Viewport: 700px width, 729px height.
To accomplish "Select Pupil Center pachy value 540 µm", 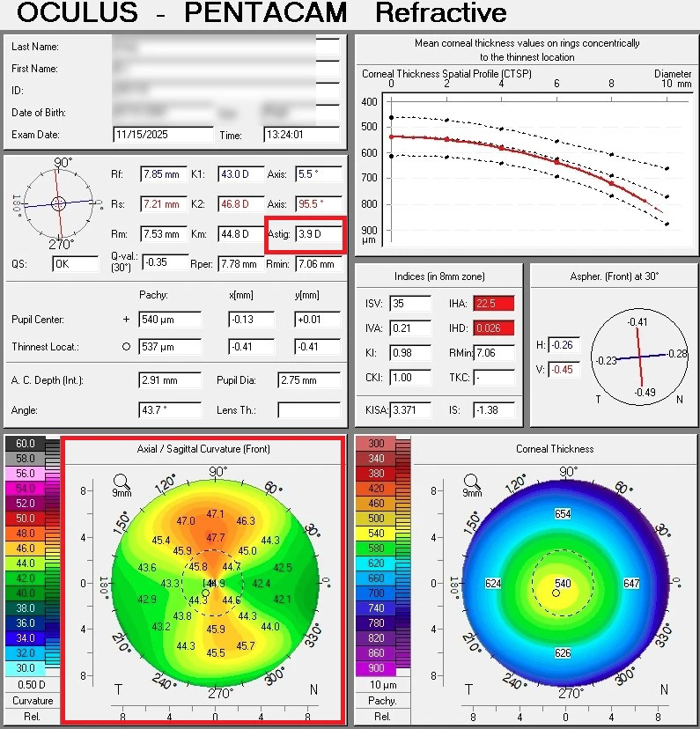I will point(170,320).
